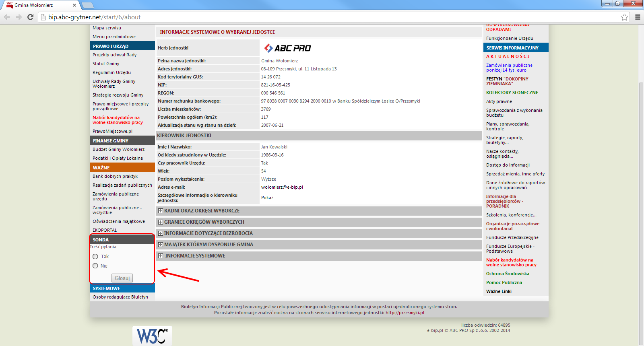Open Plany, sprawozdania, kontrole

[x=508, y=126]
